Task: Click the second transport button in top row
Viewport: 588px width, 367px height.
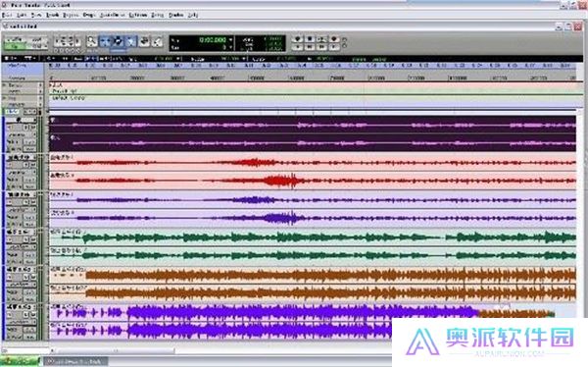Action: click(x=310, y=39)
